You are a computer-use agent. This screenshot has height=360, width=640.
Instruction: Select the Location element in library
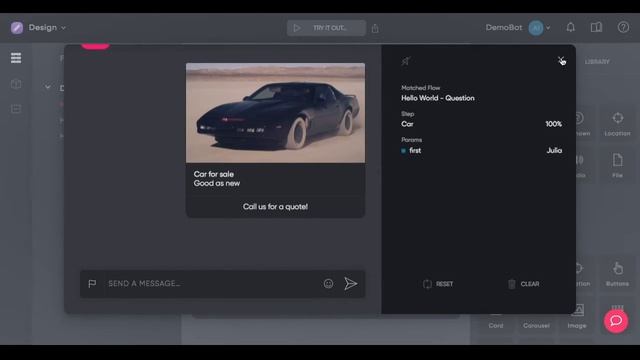[618, 124]
